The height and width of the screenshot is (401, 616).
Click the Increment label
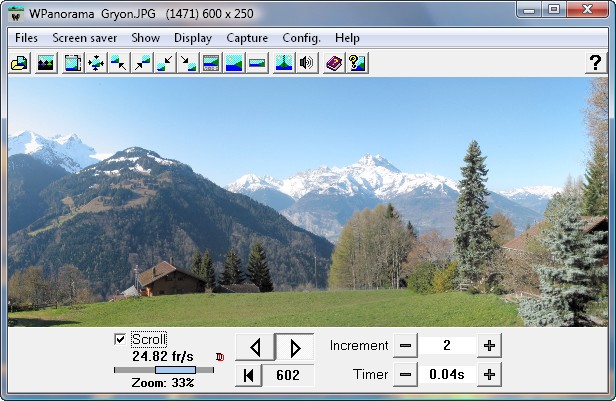359,346
